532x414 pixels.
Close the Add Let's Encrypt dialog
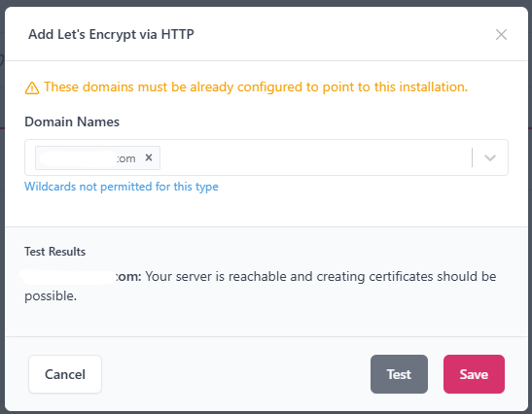click(x=501, y=35)
